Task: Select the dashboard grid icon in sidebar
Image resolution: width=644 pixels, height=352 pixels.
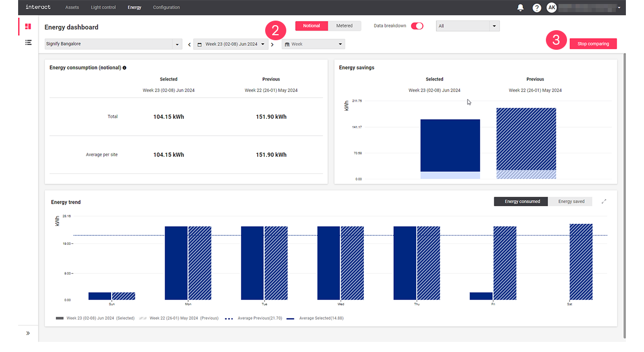Action: pos(28,26)
